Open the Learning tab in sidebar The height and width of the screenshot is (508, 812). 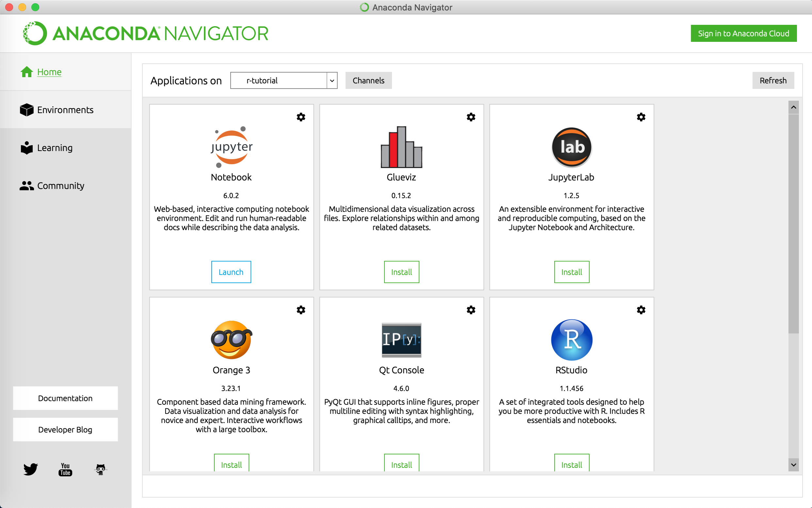(x=55, y=148)
